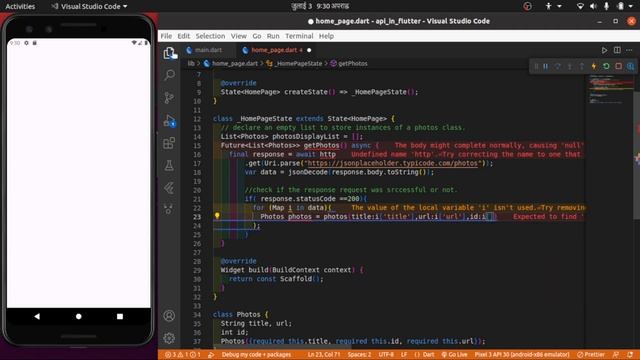The height and width of the screenshot is (360, 640).
Task: Click Ln 23, Col 71 status entry
Action: [324, 355]
